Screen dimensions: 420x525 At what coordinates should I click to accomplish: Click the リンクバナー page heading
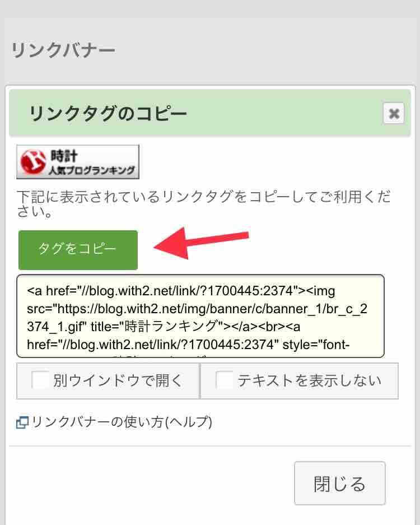tap(63, 50)
